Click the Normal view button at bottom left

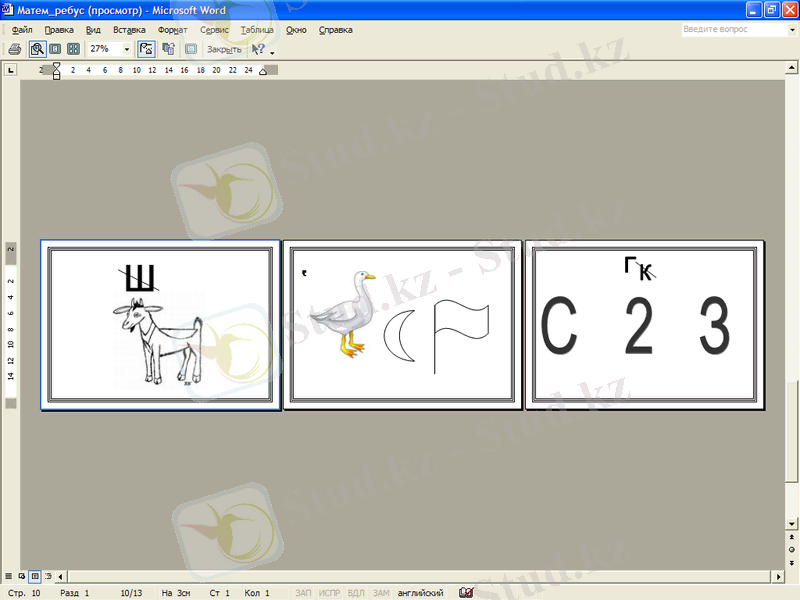[9, 577]
